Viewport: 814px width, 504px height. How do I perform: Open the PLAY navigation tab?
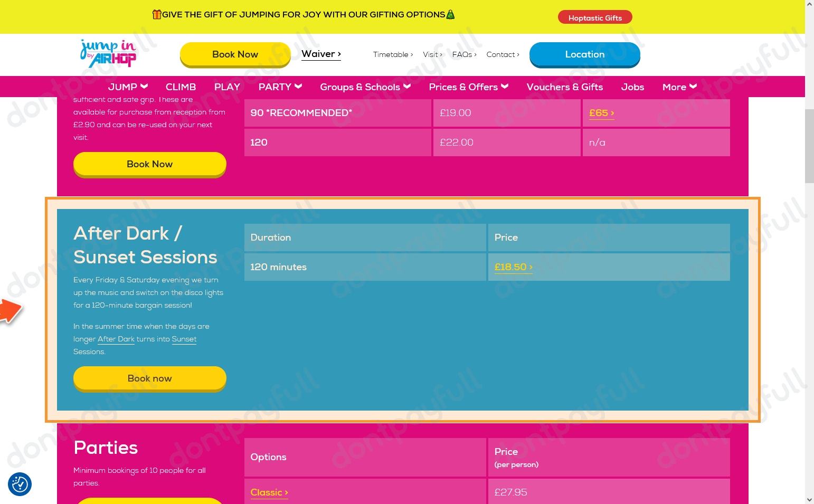[x=227, y=87]
